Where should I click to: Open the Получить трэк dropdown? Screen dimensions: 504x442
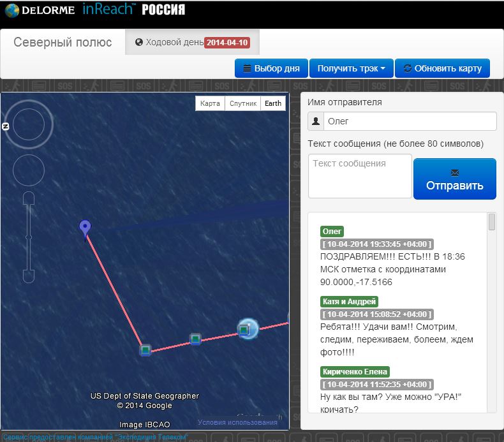pyautogui.click(x=351, y=68)
